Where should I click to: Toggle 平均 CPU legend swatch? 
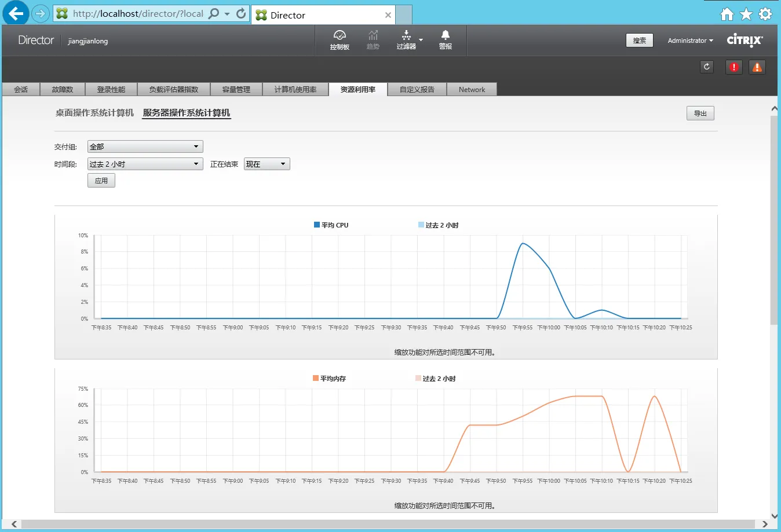[317, 225]
